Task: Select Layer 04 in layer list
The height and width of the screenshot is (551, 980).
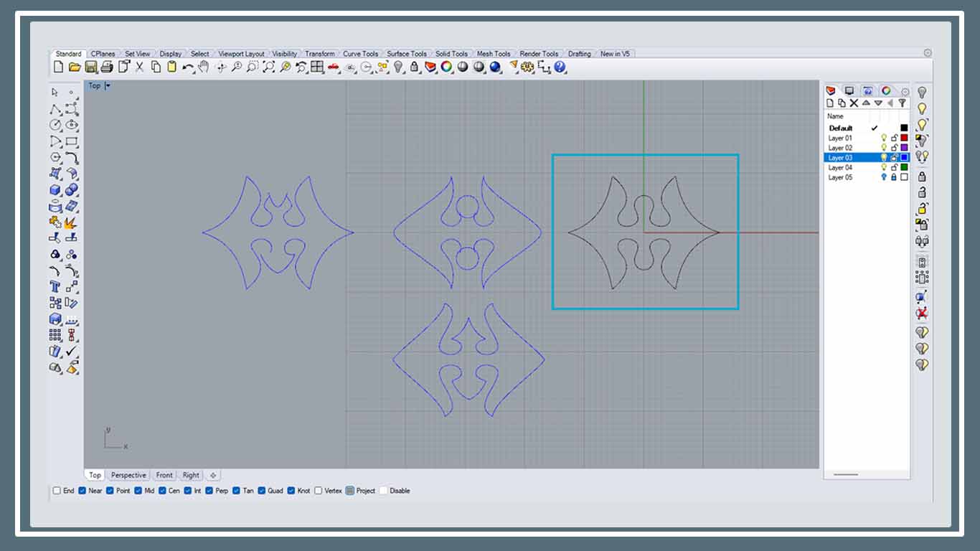Action: [x=840, y=168]
